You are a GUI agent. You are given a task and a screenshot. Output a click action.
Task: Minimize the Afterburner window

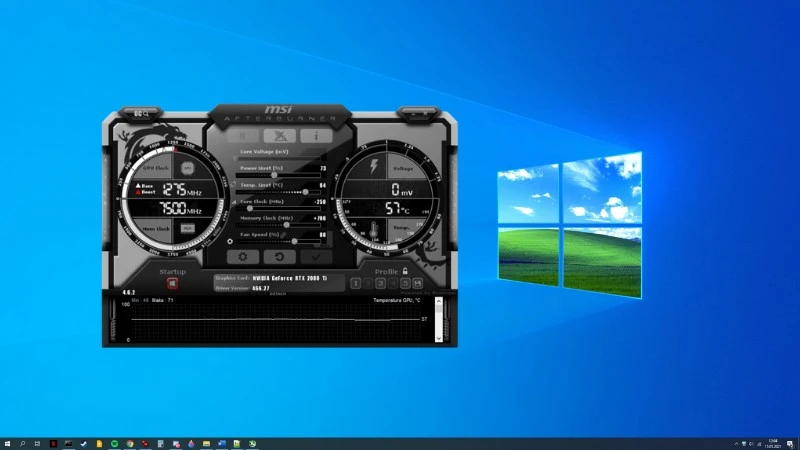[x=413, y=114]
